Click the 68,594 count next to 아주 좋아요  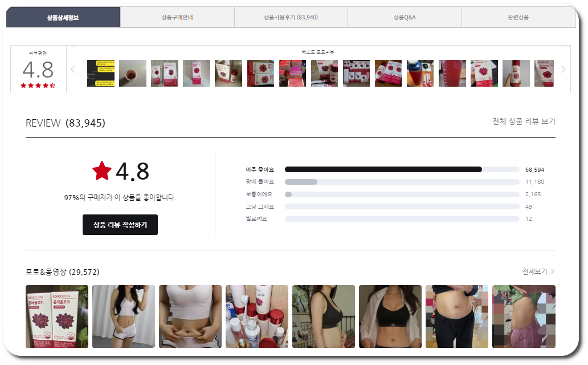(534, 169)
